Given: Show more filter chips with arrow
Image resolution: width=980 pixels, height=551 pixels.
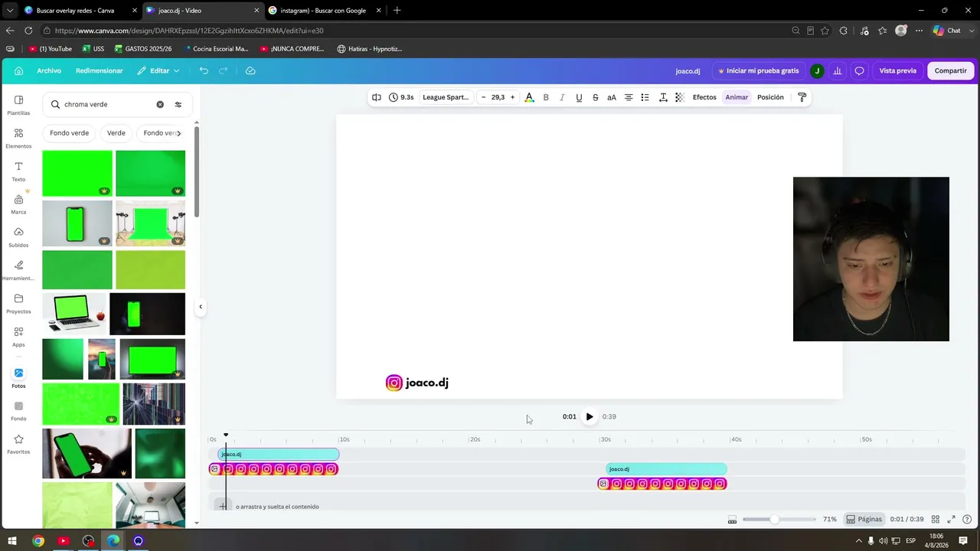Looking at the screenshot, I should click(x=179, y=133).
